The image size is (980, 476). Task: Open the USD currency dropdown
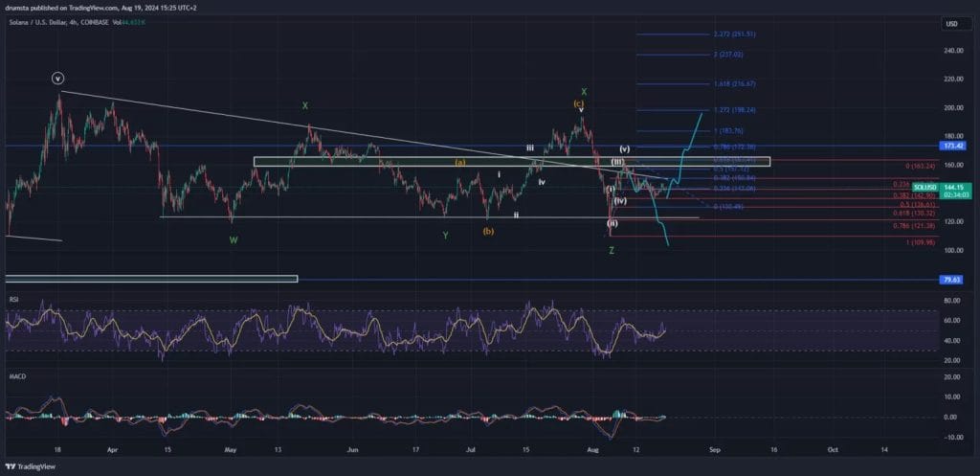[x=951, y=24]
